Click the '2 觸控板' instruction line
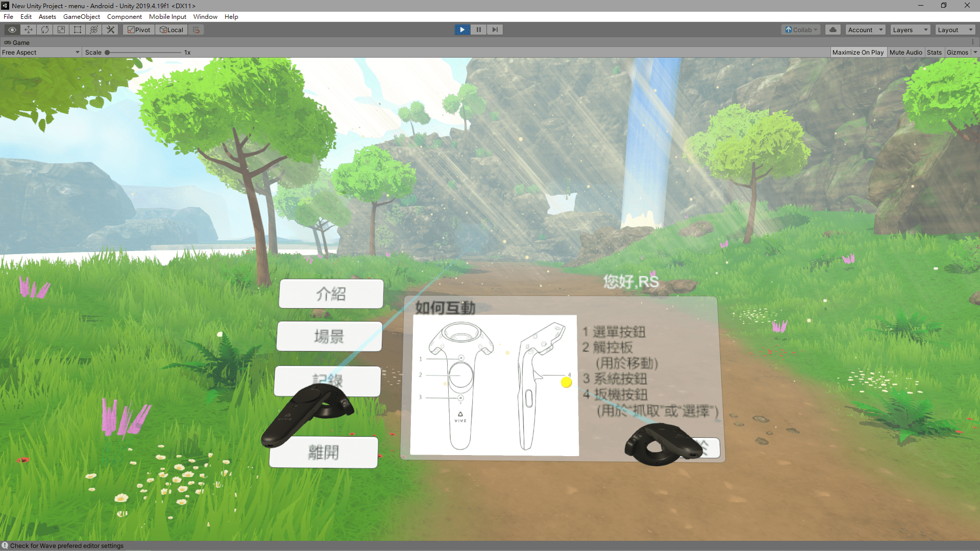980x551 pixels. pyautogui.click(x=607, y=347)
